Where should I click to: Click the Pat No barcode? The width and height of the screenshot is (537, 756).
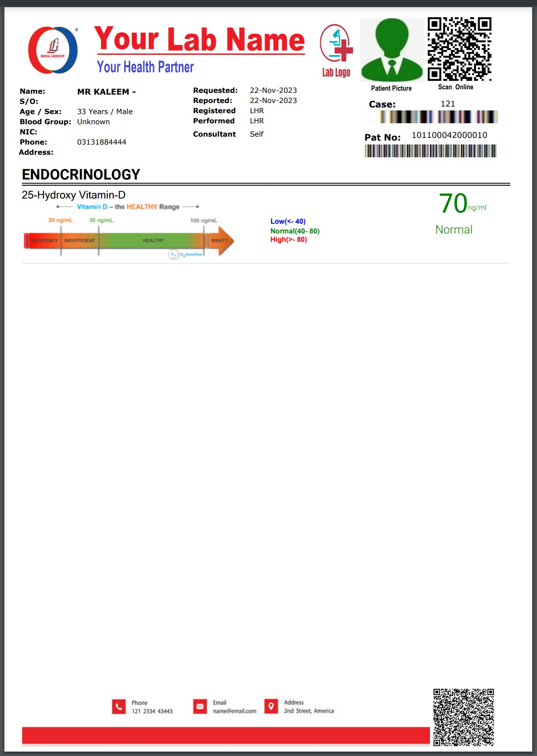coord(430,151)
